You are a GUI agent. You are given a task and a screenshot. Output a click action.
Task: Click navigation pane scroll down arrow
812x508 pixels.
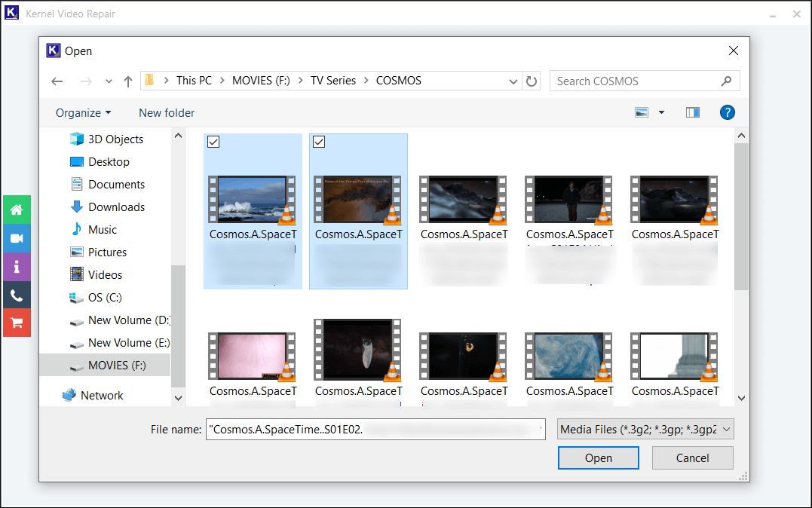tap(178, 398)
